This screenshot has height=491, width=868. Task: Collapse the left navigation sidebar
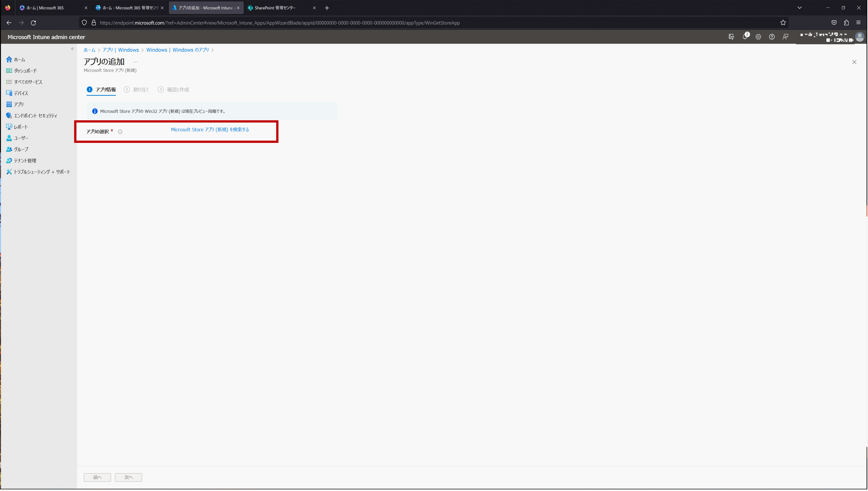pos(72,49)
